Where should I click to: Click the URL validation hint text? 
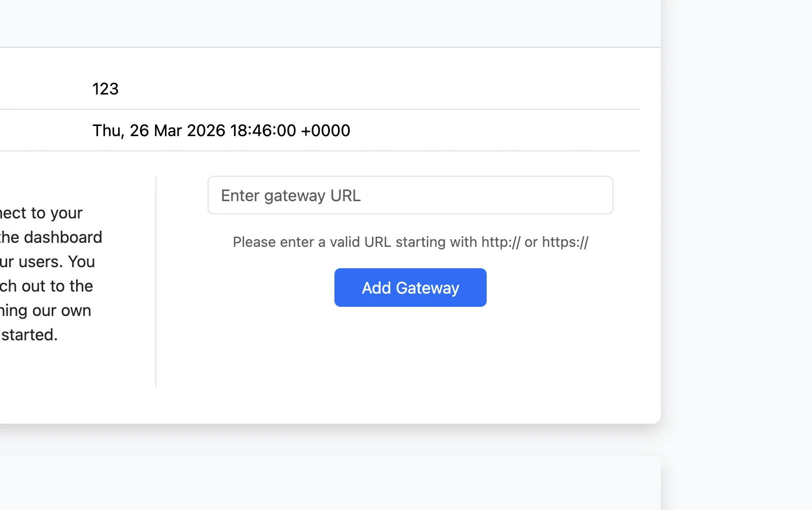click(410, 242)
